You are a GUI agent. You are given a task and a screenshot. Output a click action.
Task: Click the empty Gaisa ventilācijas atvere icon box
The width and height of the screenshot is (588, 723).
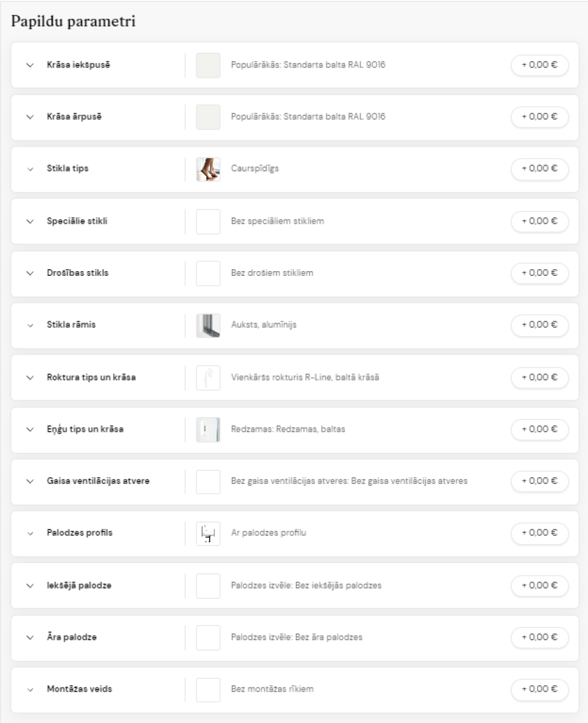208,482
